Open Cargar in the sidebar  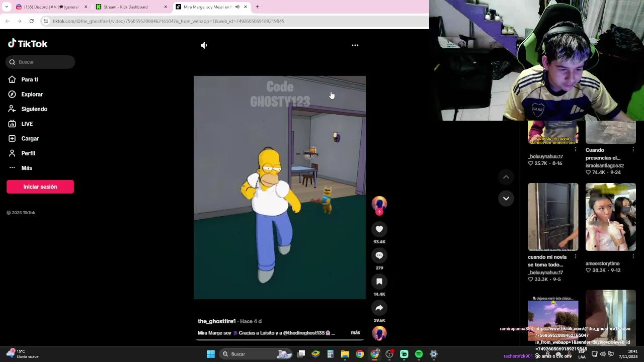[x=30, y=139]
